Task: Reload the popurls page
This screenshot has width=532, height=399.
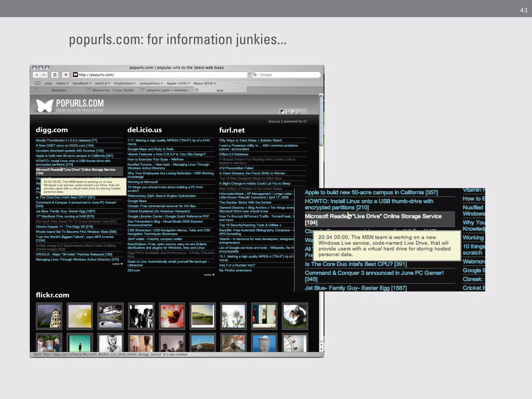Action: click(55, 75)
